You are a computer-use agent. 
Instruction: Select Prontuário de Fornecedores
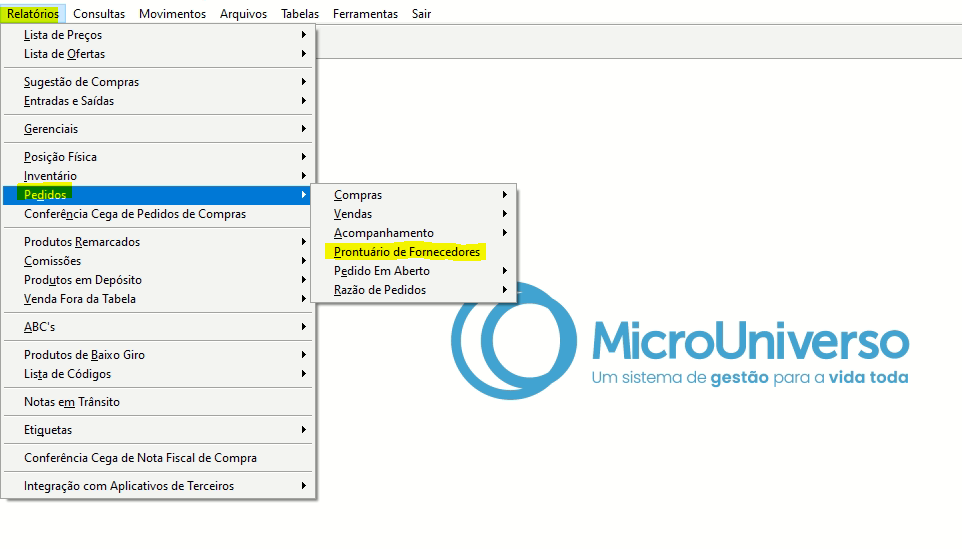[x=414, y=252]
